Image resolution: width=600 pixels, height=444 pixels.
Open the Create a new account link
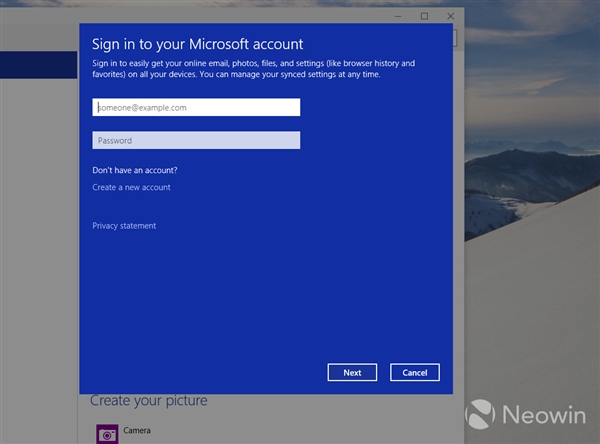tap(131, 188)
